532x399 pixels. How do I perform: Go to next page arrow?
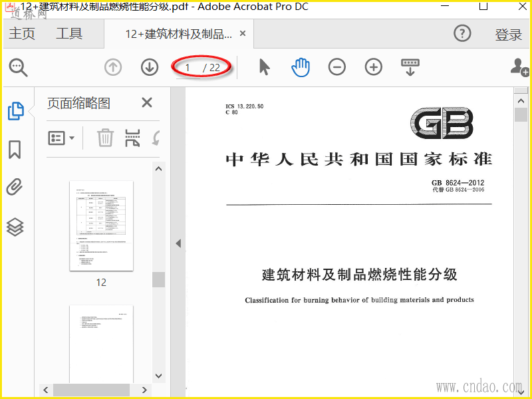tap(150, 68)
